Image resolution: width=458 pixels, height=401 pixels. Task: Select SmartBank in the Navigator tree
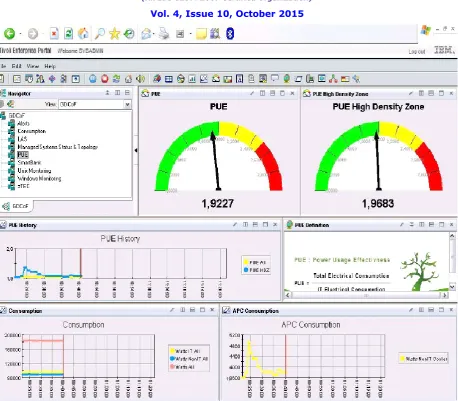[29, 163]
